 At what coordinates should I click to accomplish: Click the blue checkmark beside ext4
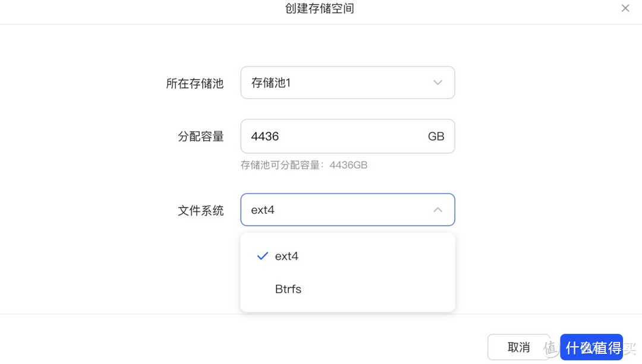262,256
